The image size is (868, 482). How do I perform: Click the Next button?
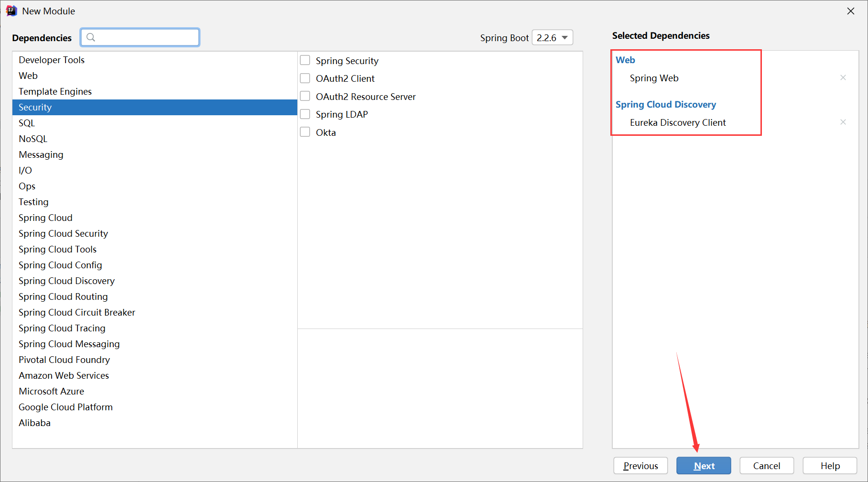[x=704, y=466]
